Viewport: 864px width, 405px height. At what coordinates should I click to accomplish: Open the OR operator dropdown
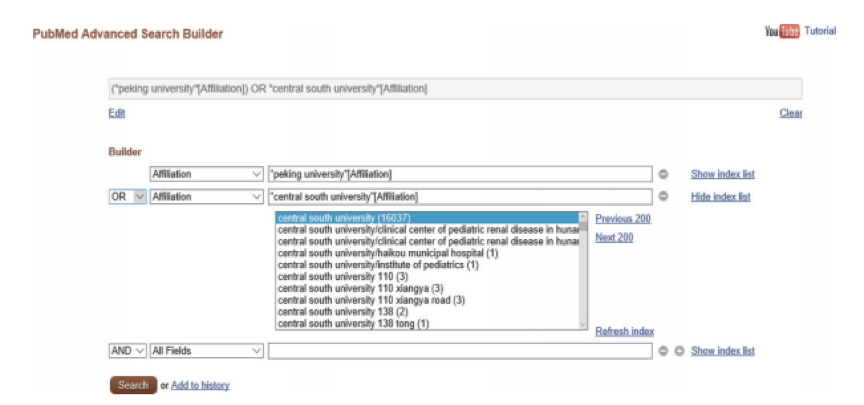click(128, 197)
